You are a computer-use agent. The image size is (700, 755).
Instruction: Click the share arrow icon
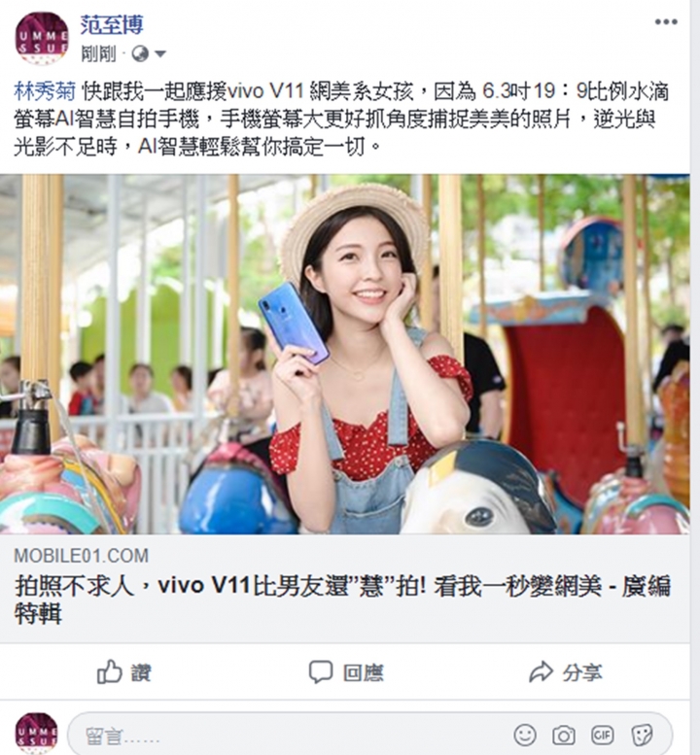click(541, 672)
